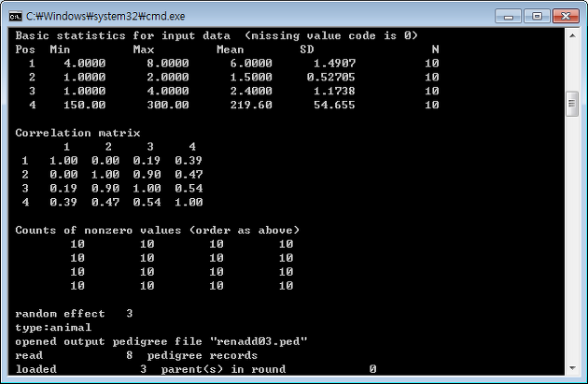Click the 'missing value code is 0' text

coord(331,36)
